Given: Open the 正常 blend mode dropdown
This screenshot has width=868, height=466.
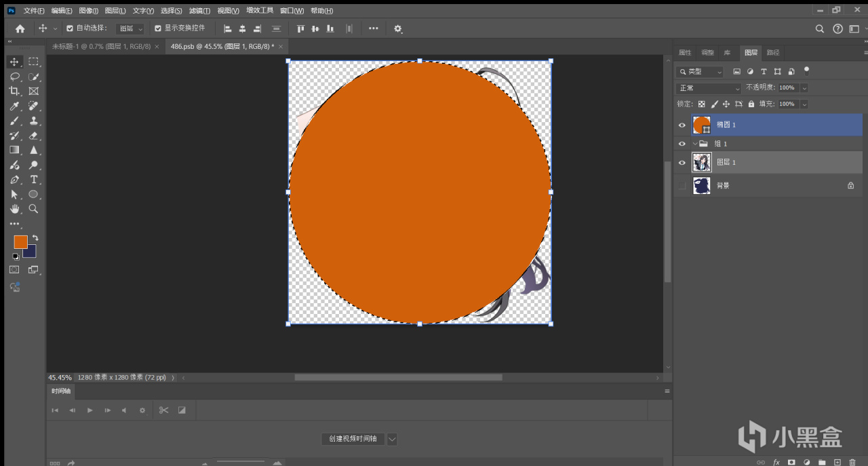Looking at the screenshot, I should tap(709, 88).
